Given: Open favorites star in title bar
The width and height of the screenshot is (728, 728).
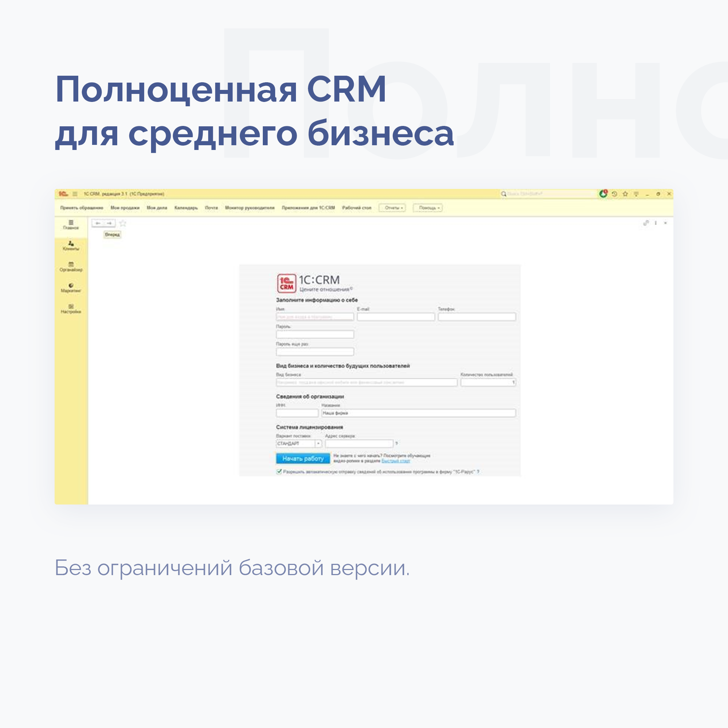Looking at the screenshot, I should pyautogui.click(x=625, y=194).
